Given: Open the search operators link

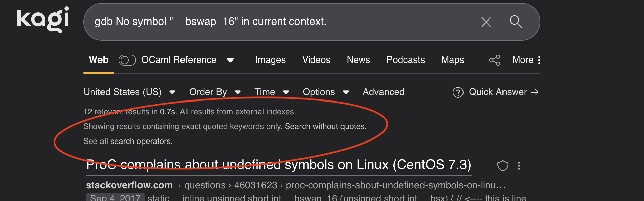Looking at the screenshot, I should point(141,141).
